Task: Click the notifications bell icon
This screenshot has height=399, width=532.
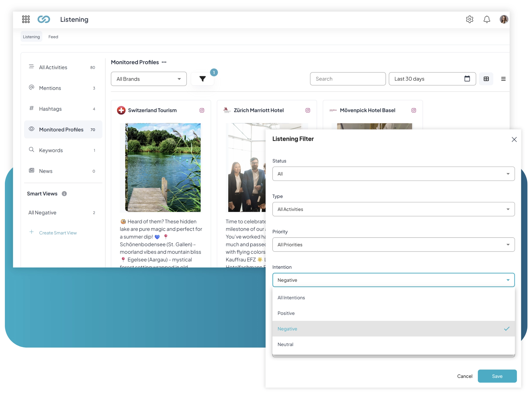Action: click(487, 19)
